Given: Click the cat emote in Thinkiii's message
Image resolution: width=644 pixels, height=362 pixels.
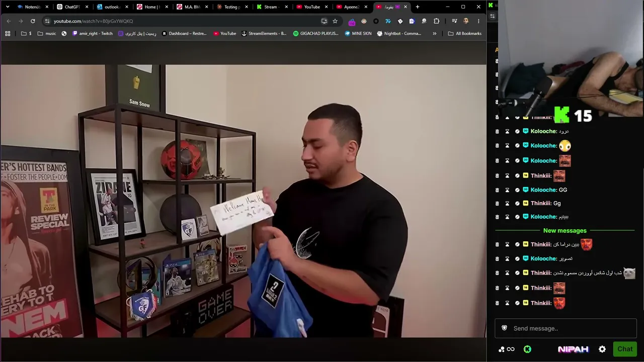Looking at the screenshot, I should point(629,273).
